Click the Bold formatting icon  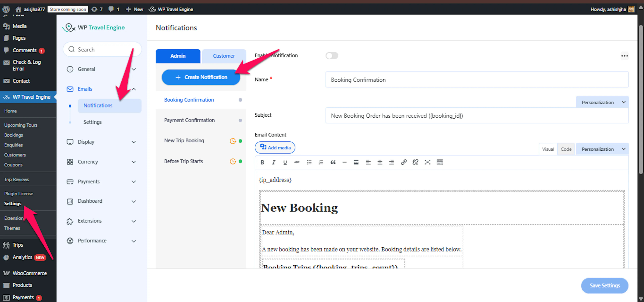coord(262,162)
